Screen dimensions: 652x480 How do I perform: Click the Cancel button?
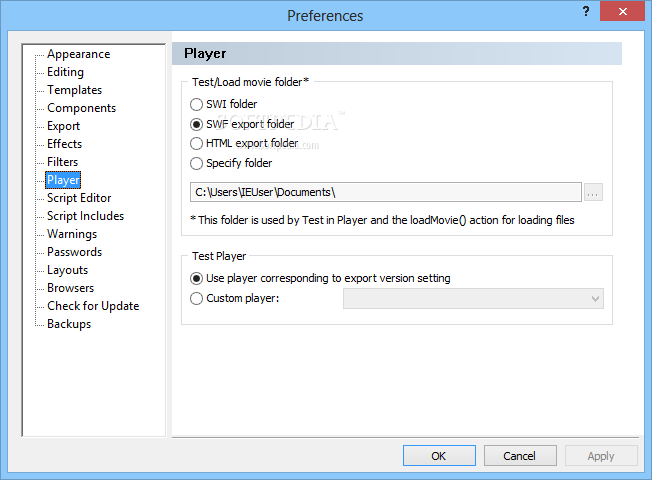click(520, 456)
